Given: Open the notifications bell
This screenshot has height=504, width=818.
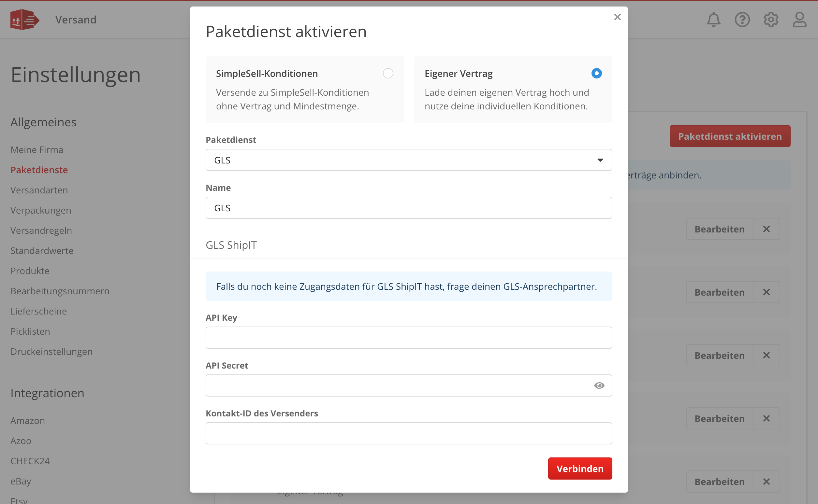Looking at the screenshot, I should click(x=713, y=20).
